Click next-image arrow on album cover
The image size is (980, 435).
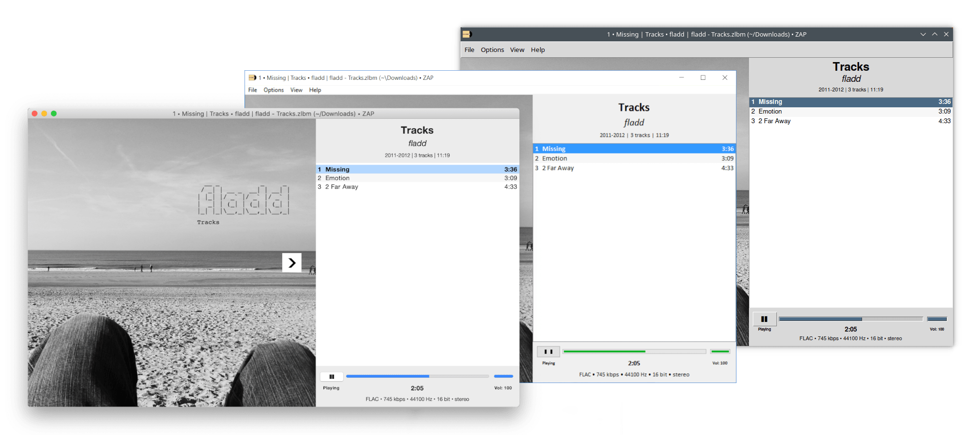(x=292, y=263)
